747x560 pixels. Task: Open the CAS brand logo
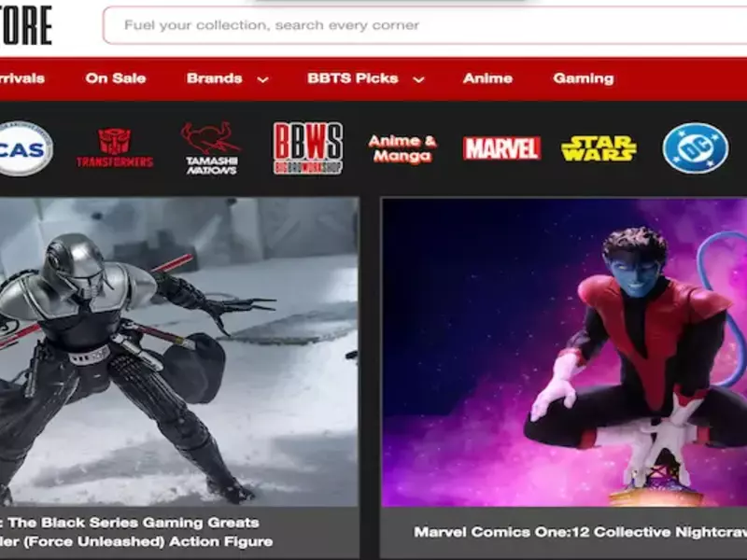25,148
